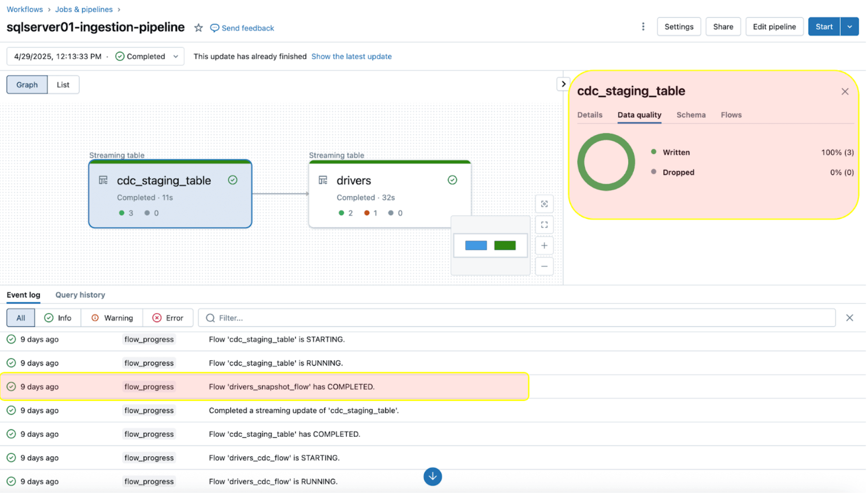Collapse the side details panel chevron
The width and height of the screenshot is (868, 493).
563,84
